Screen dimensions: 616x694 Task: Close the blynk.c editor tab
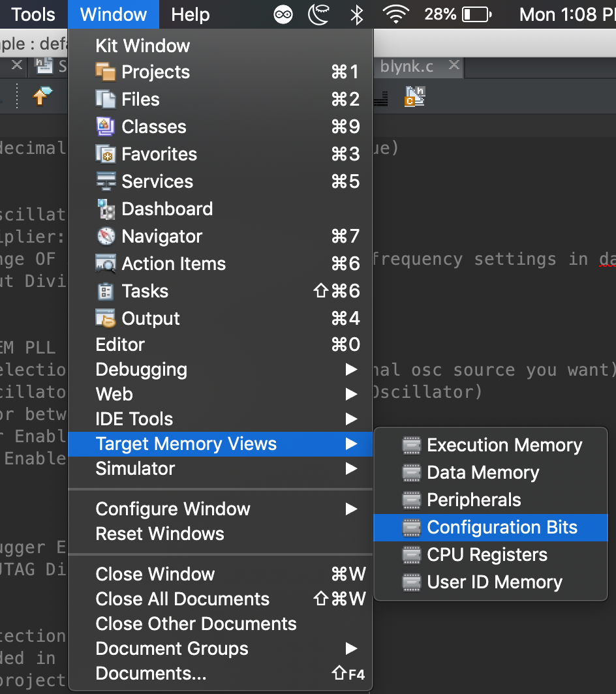pos(454,65)
